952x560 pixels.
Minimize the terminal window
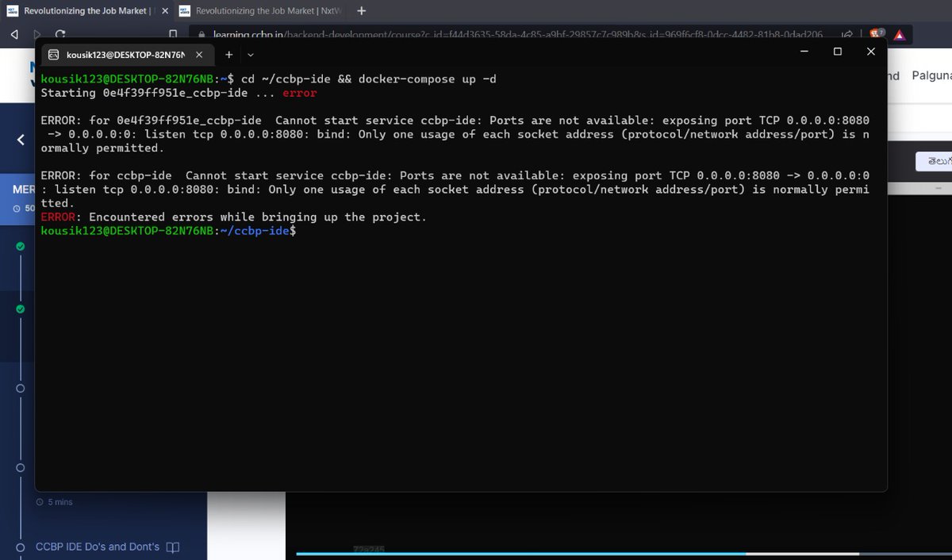804,52
